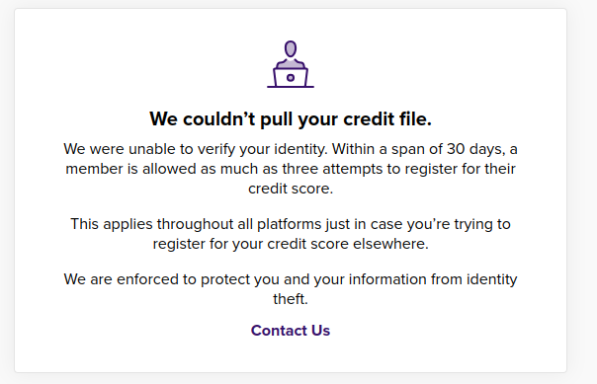
Task: Open the Contact Us link
Action: (291, 330)
